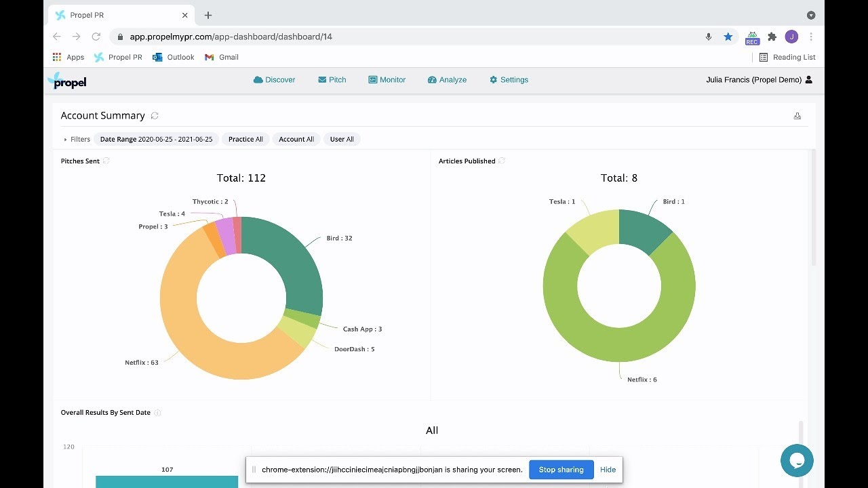This screenshot has width=868, height=488.
Task: Open a new browser tab
Action: [x=208, y=15]
